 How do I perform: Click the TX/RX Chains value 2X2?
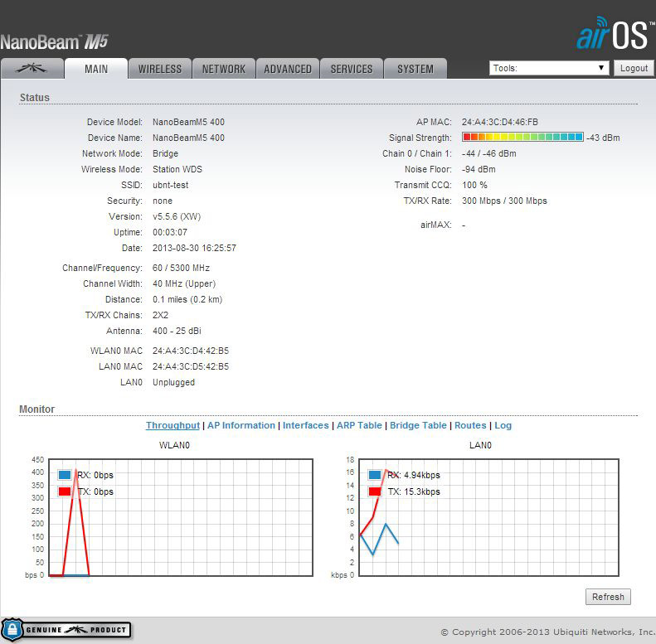click(x=160, y=315)
